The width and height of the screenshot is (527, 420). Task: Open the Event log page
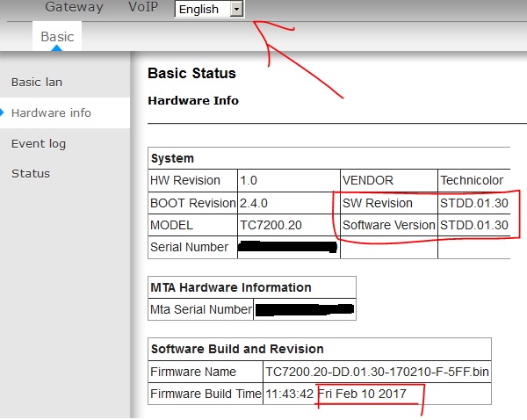[x=39, y=143]
